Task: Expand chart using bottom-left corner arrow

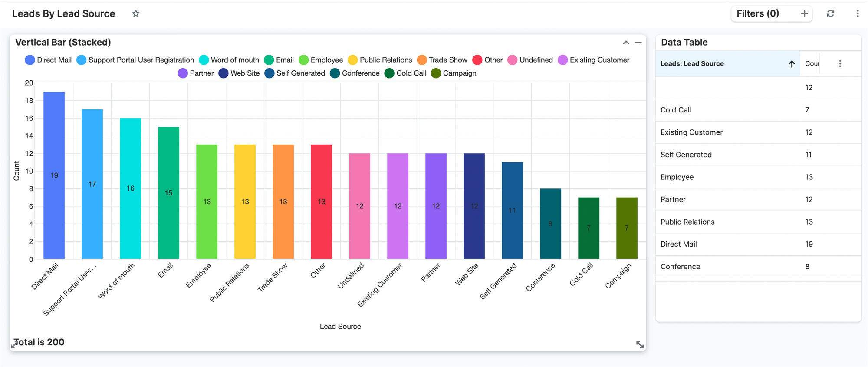Action: click(14, 344)
